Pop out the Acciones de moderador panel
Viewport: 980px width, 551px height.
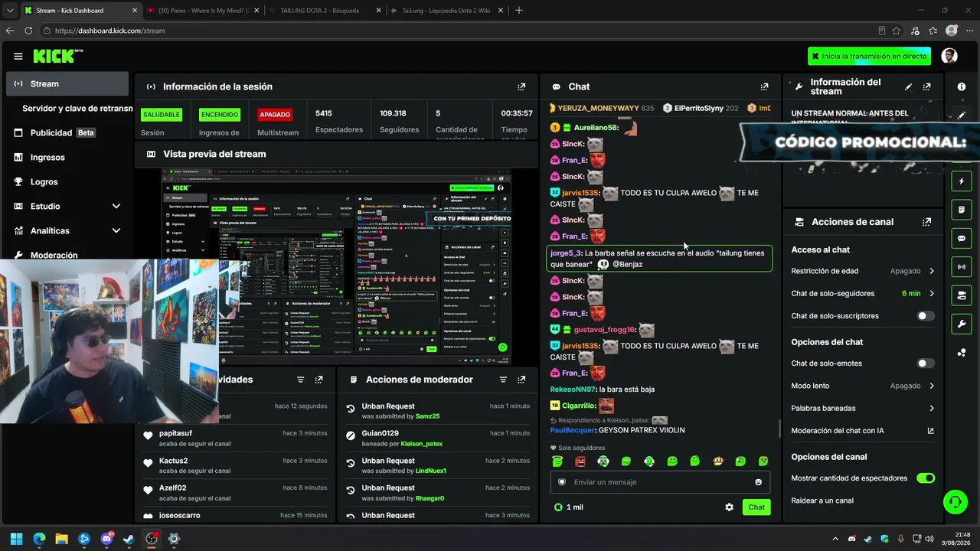tap(521, 380)
